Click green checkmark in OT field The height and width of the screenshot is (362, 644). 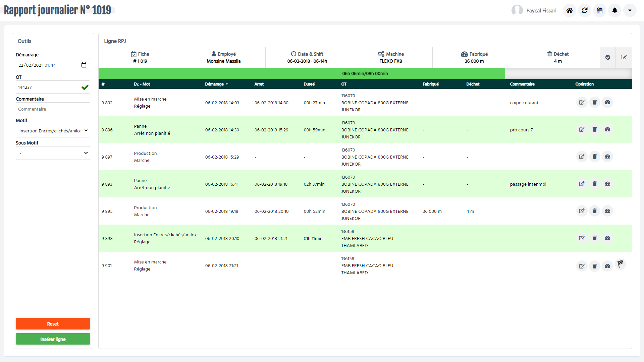point(85,87)
